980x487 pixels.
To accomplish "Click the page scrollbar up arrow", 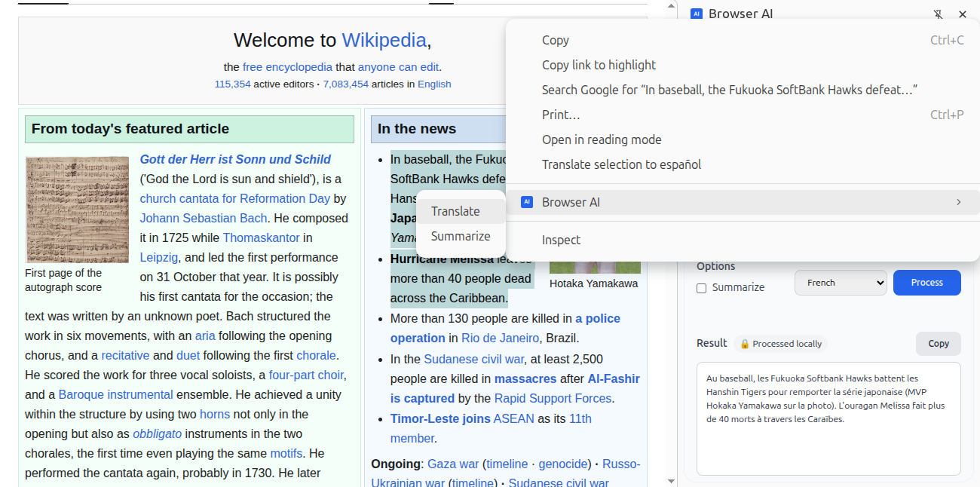I will tap(672, 5).
